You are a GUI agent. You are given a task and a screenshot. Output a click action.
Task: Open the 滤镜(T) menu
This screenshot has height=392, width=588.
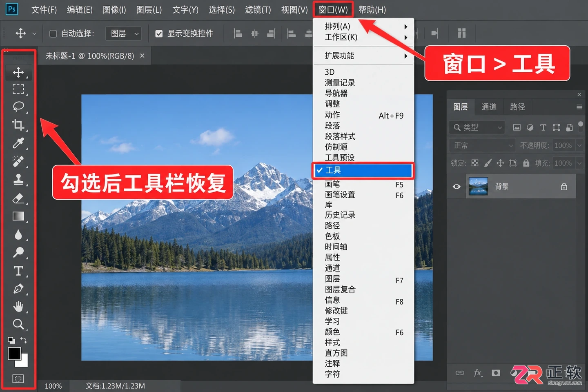[258, 9]
